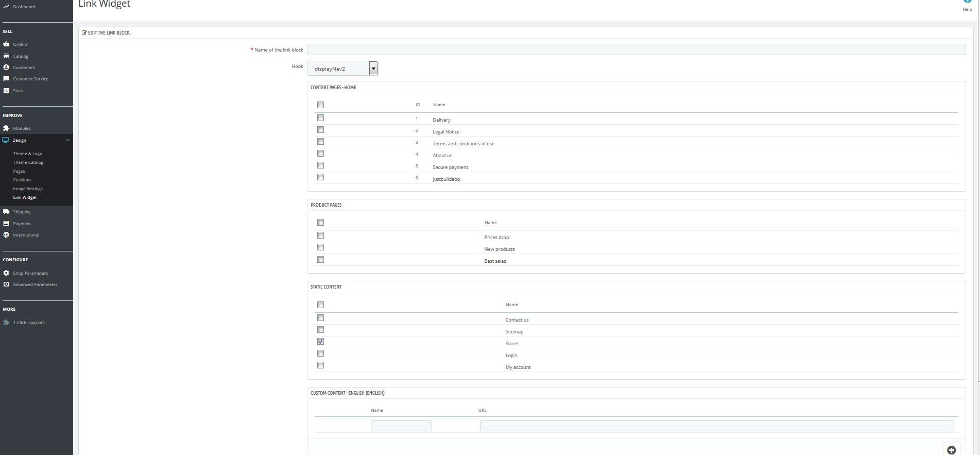Click the Dashboard trend icon
The width and height of the screenshot is (980, 455).
(6, 7)
